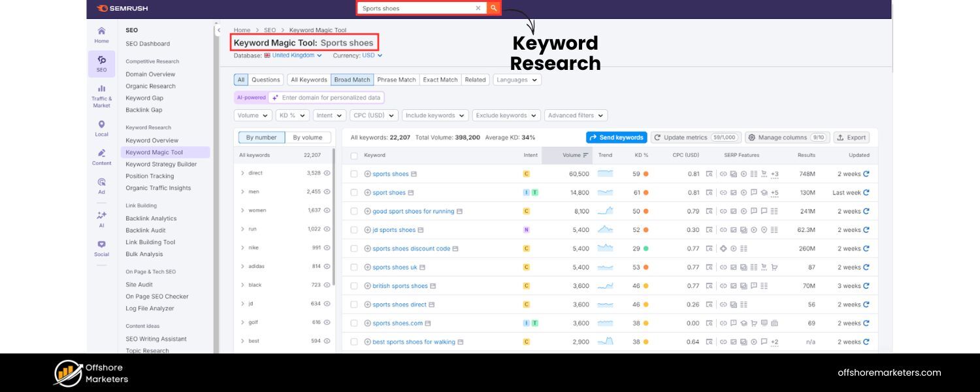Check the select-all checkbox in the table header
Viewport: 980px width, 392px height.
point(353,155)
